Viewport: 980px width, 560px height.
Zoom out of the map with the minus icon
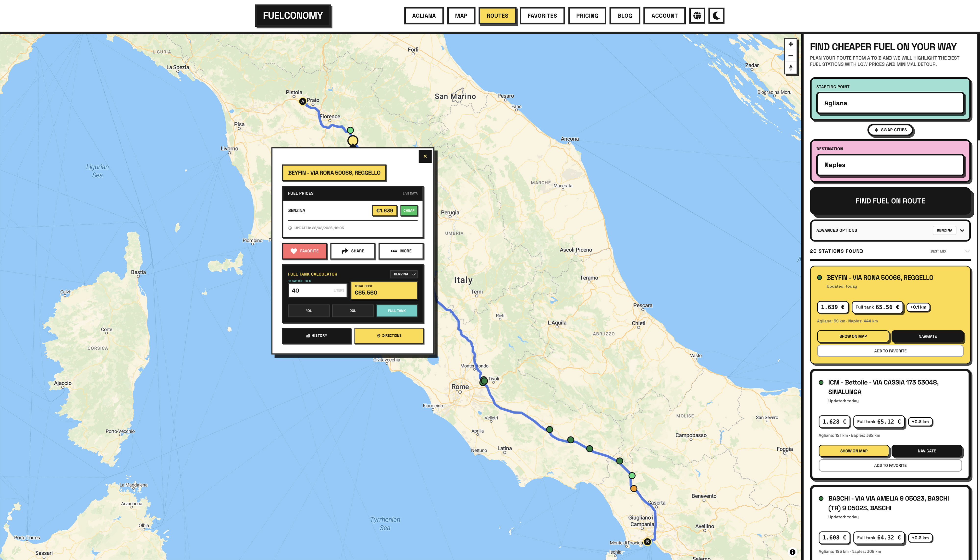click(x=790, y=56)
